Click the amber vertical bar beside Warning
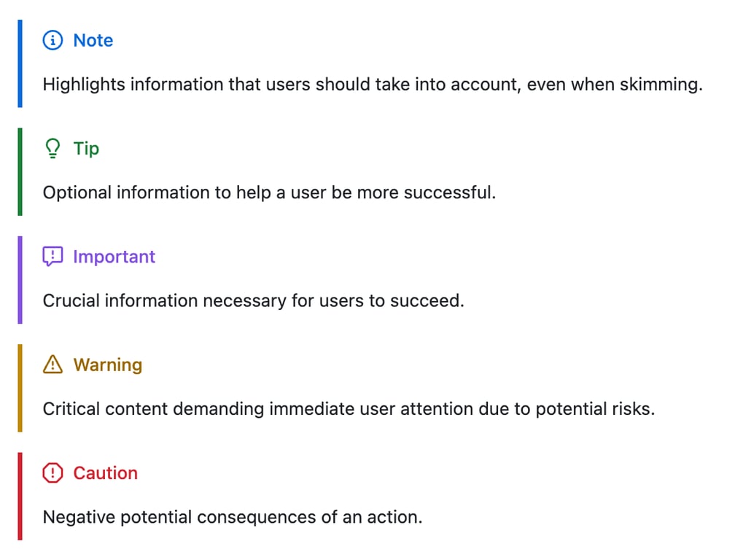 pyautogui.click(x=20, y=388)
